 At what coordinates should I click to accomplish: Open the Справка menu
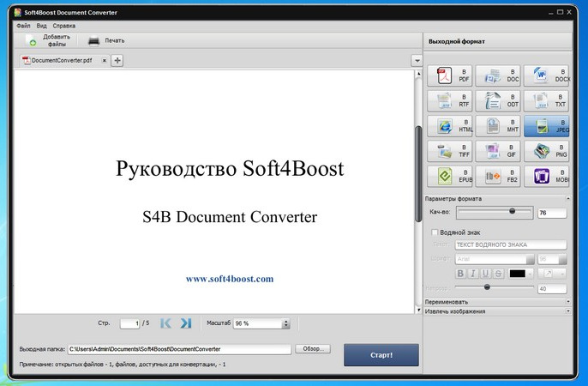[x=63, y=26]
